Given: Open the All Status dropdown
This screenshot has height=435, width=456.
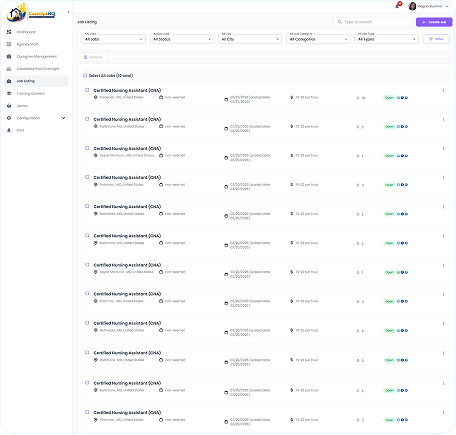Looking at the screenshot, I should [182, 39].
